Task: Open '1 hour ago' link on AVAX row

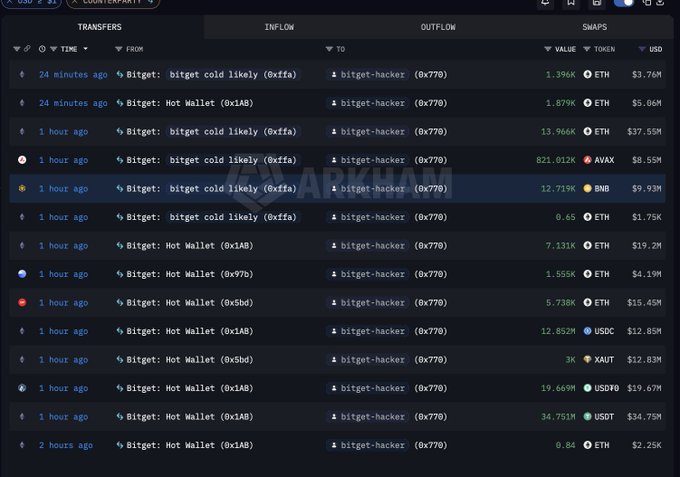Action: [x=64, y=160]
